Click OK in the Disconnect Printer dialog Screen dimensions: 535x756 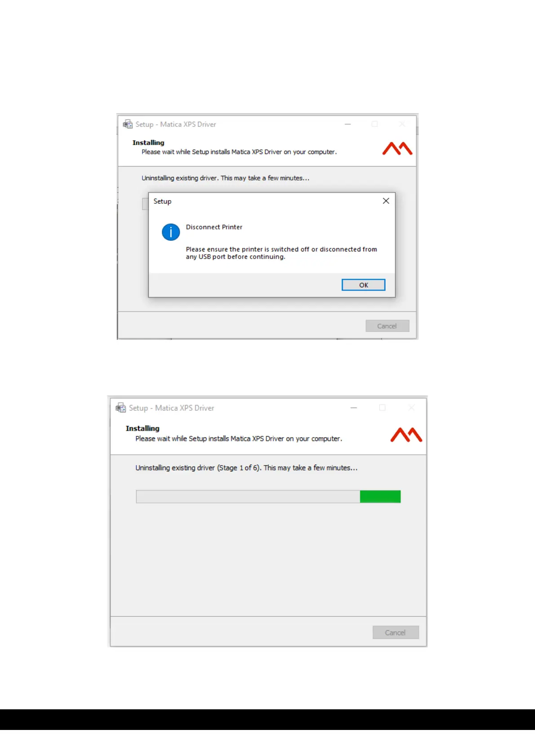coord(363,285)
